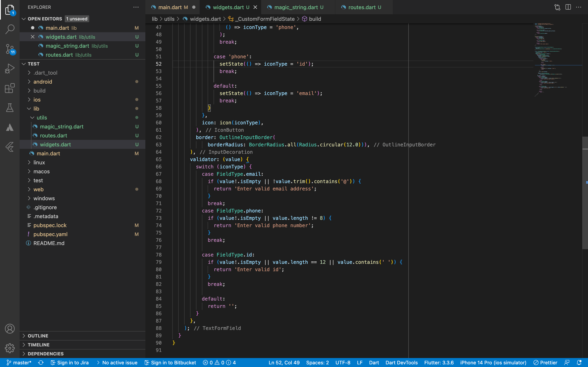Click Sign in to Jira

tap(70, 363)
